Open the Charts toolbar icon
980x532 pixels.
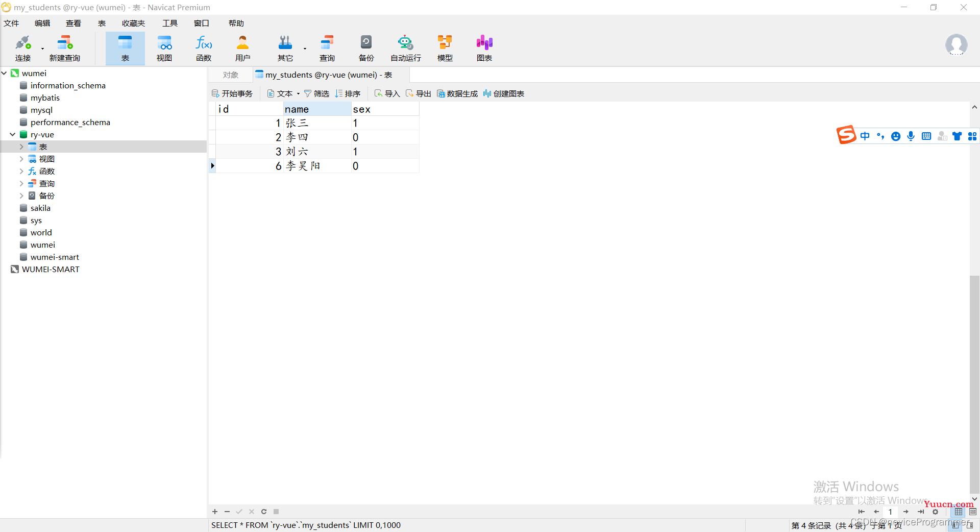(x=484, y=48)
